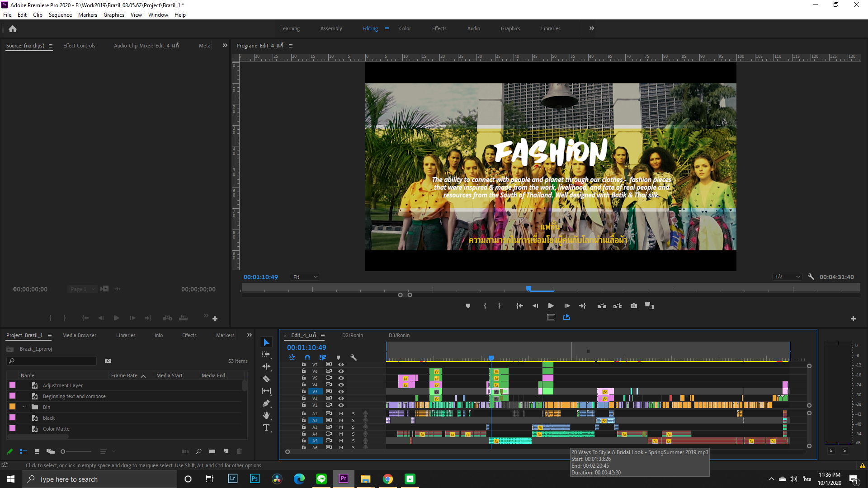Viewport: 868px width, 488px height.
Task: Expand source panel tabs overflow
Action: 225,45
